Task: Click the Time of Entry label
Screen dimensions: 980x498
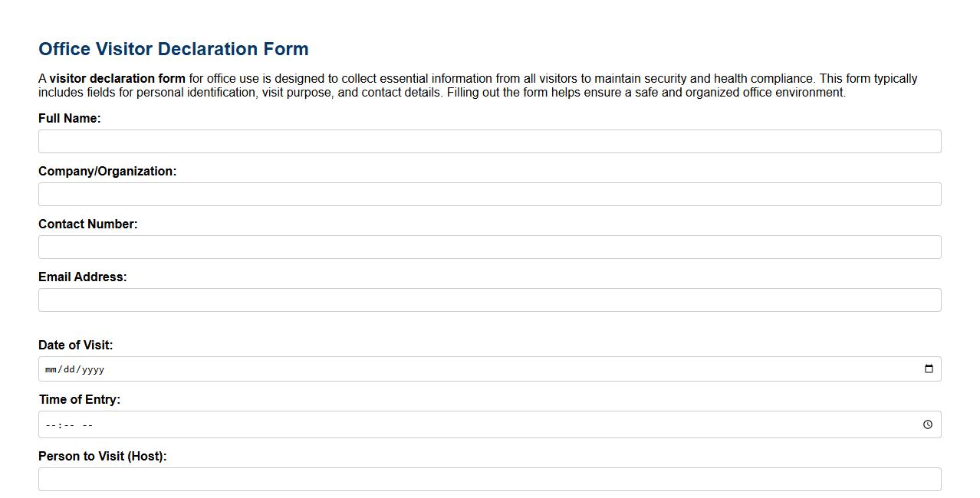Action: click(x=80, y=399)
